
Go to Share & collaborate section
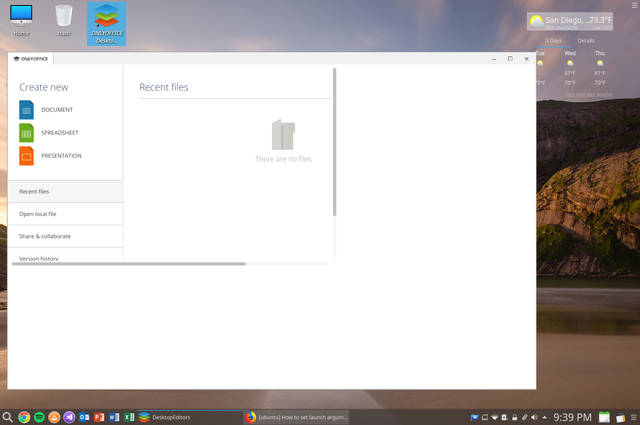(x=65, y=236)
